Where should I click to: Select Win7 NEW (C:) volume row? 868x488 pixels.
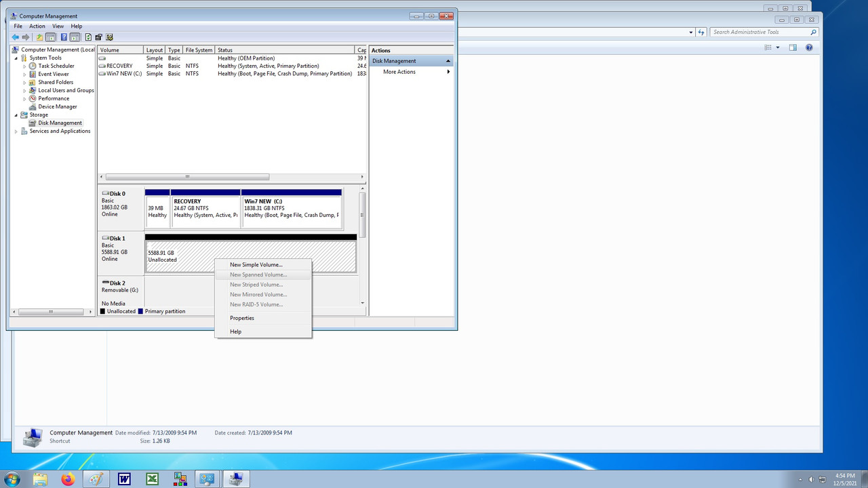click(x=232, y=73)
